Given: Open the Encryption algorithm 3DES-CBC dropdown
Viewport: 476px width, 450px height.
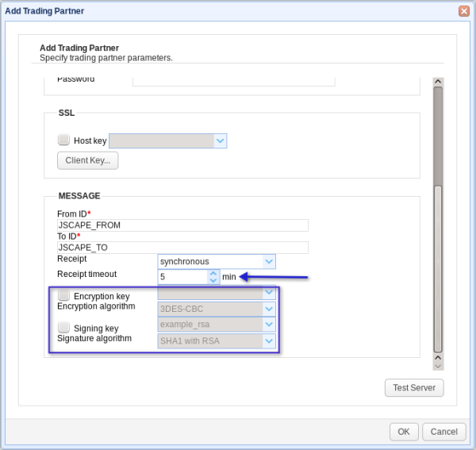Looking at the screenshot, I should [269, 309].
